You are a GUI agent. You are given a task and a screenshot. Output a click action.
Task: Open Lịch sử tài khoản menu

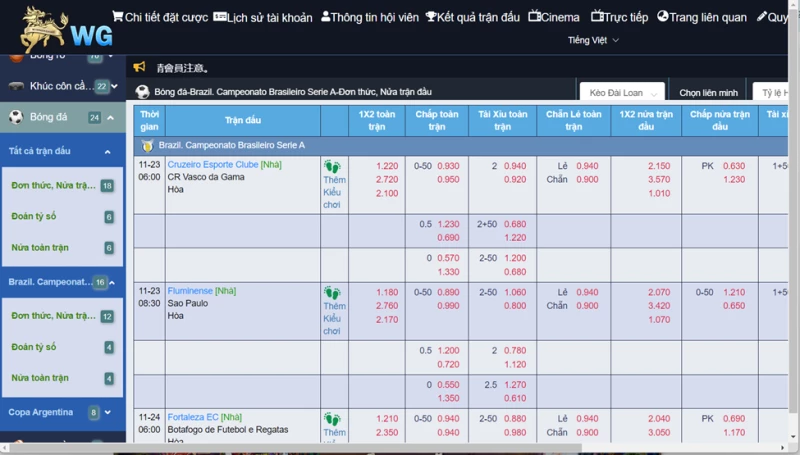coord(263,17)
